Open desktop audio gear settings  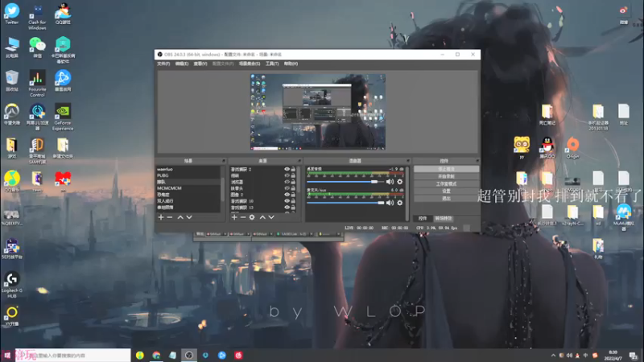coord(399,182)
